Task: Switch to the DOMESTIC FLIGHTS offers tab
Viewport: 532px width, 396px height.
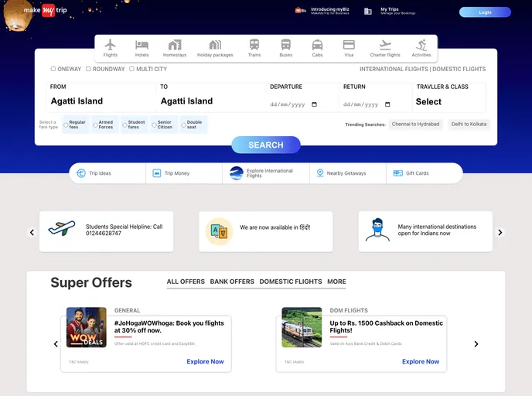Action: click(291, 282)
